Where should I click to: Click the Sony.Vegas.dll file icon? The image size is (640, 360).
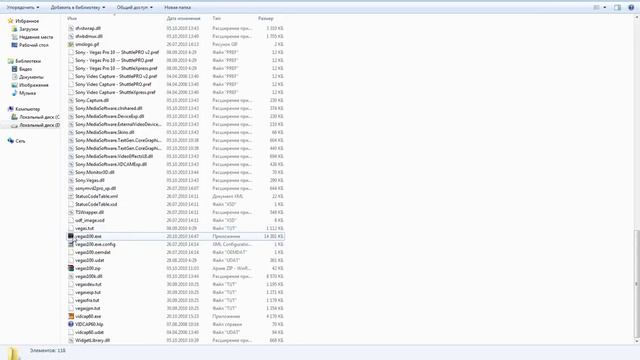[71, 180]
